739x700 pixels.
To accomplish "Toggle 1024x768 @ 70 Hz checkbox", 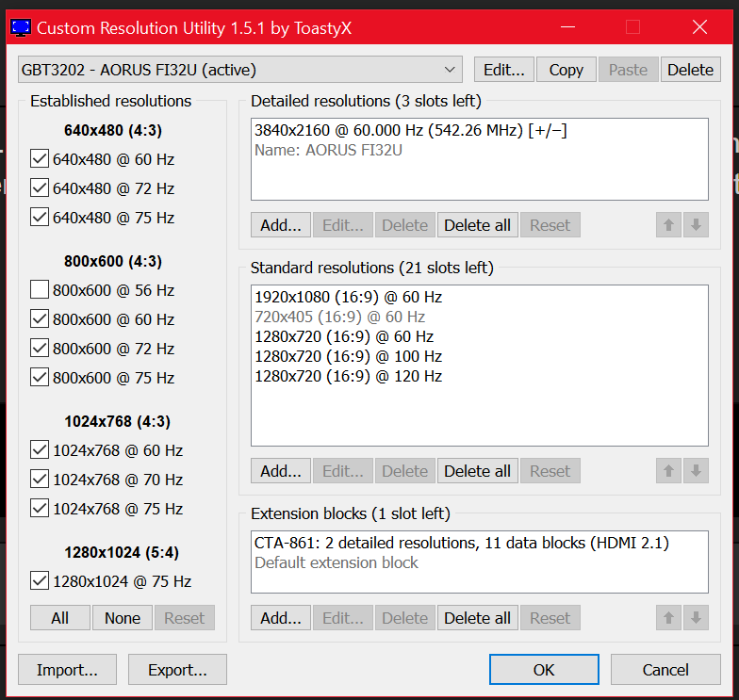I will 40,480.
